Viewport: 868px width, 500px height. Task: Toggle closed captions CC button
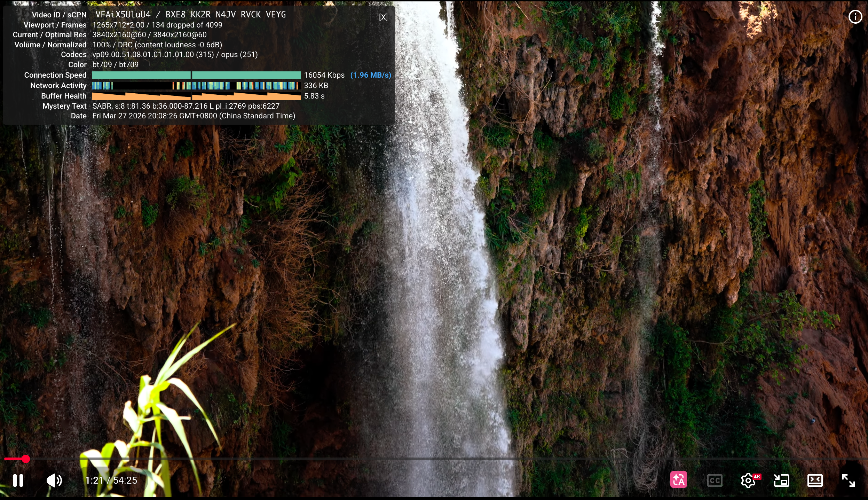(x=715, y=481)
